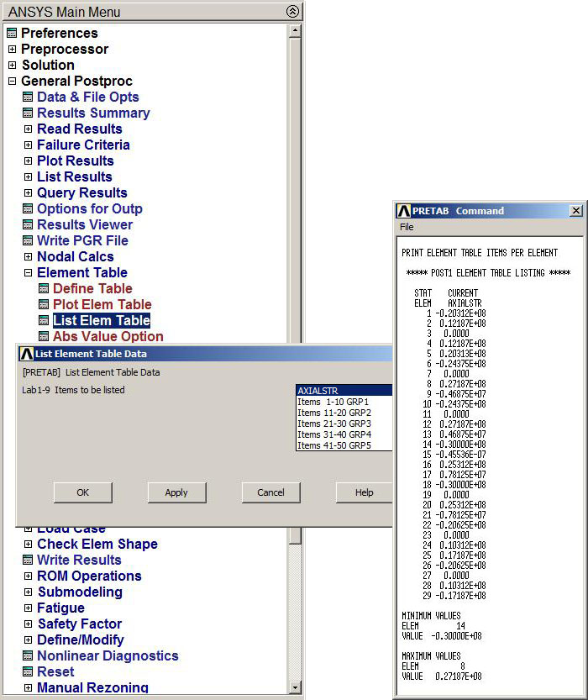Click the List Elem Table icon
This screenshot has width=588, height=700.
click(44, 320)
